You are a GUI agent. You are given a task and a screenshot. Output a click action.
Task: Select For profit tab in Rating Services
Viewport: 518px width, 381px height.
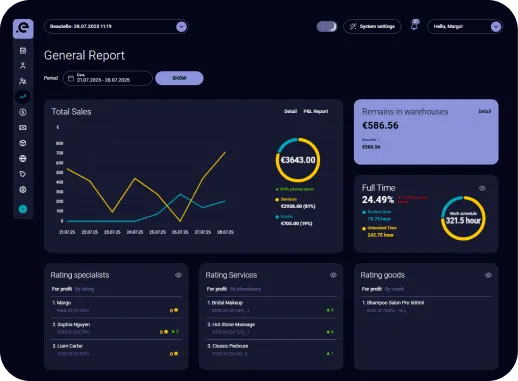(217, 289)
